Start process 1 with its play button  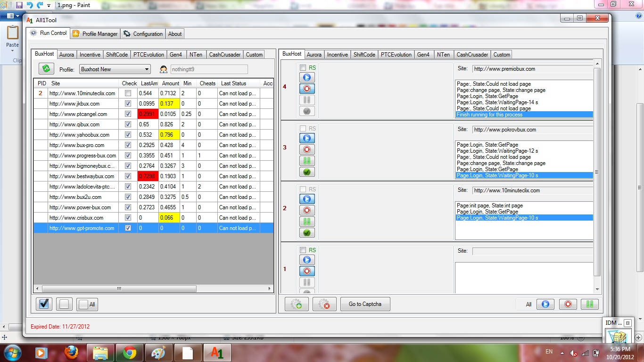pyautogui.click(x=307, y=260)
